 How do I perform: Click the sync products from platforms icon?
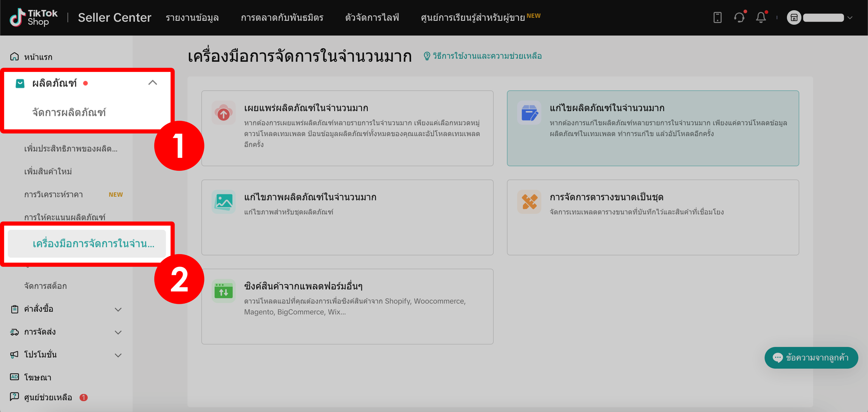click(x=223, y=291)
